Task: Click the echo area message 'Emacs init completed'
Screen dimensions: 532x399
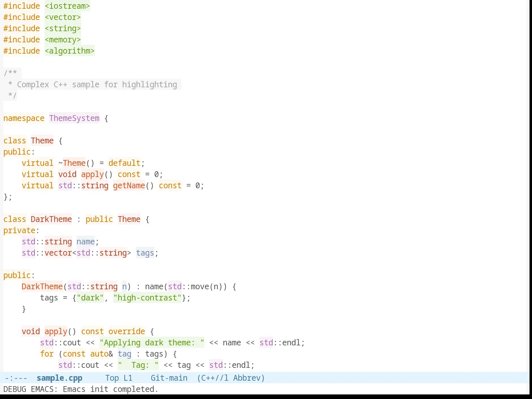Action: 111,389
